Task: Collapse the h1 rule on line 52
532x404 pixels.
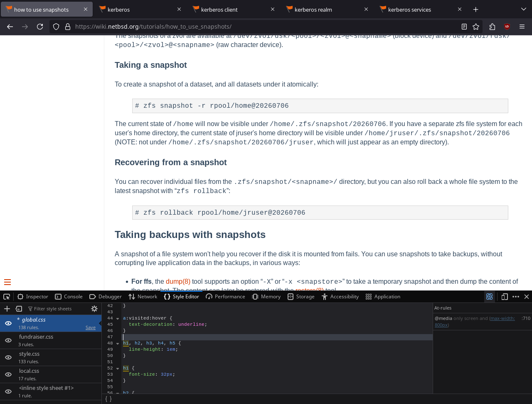Action: point(118,368)
